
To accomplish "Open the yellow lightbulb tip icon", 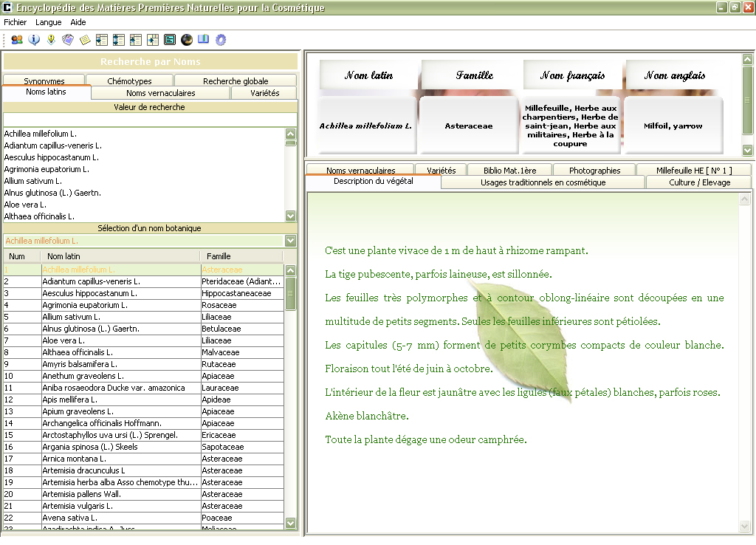I will click(51, 40).
